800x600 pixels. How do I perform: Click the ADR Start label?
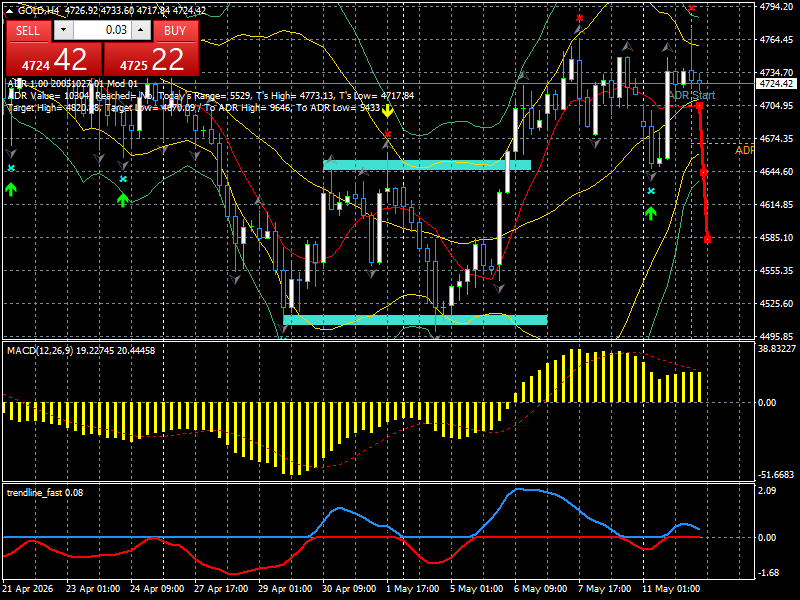pos(692,95)
